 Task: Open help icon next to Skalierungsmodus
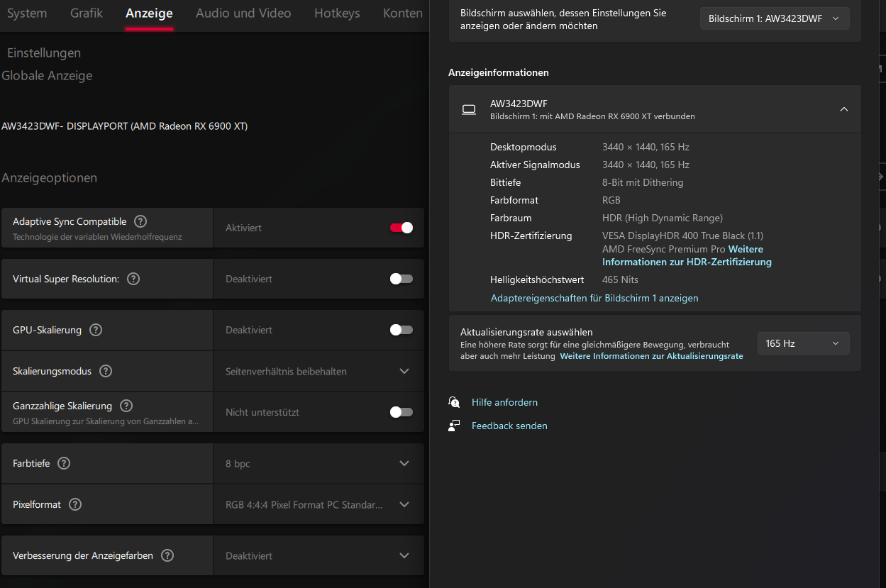106,371
